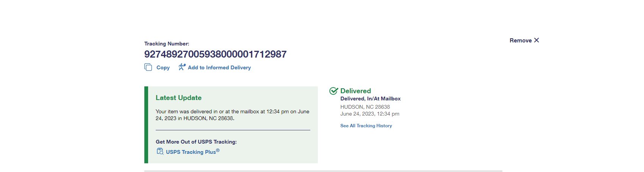Click the Latest Update heading

[x=178, y=98]
